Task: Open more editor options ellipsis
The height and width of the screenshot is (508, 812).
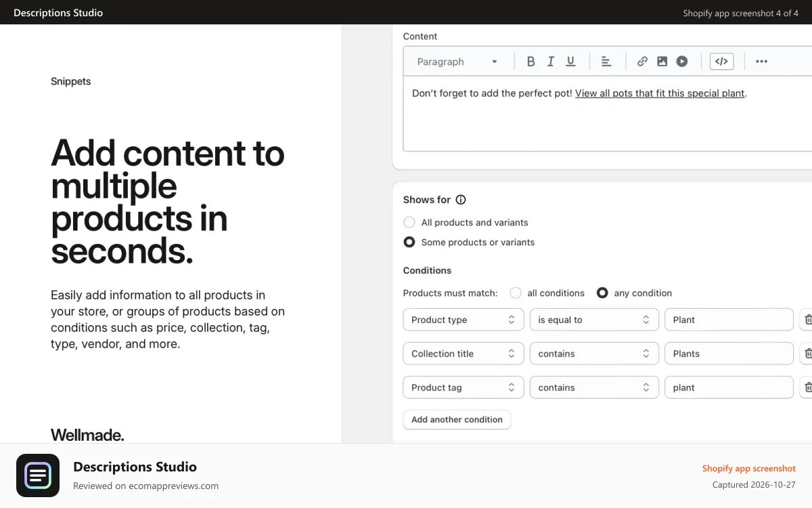Action: pyautogui.click(x=761, y=62)
